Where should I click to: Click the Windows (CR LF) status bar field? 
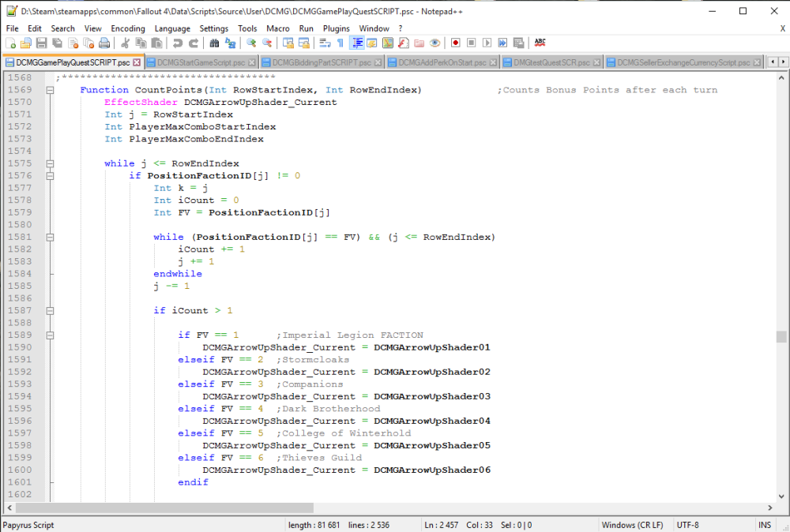point(632,525)
